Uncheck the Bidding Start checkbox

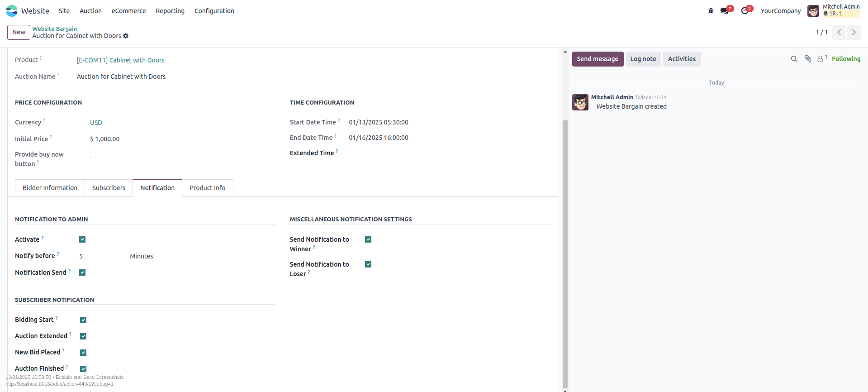click(x=83, y=320)
